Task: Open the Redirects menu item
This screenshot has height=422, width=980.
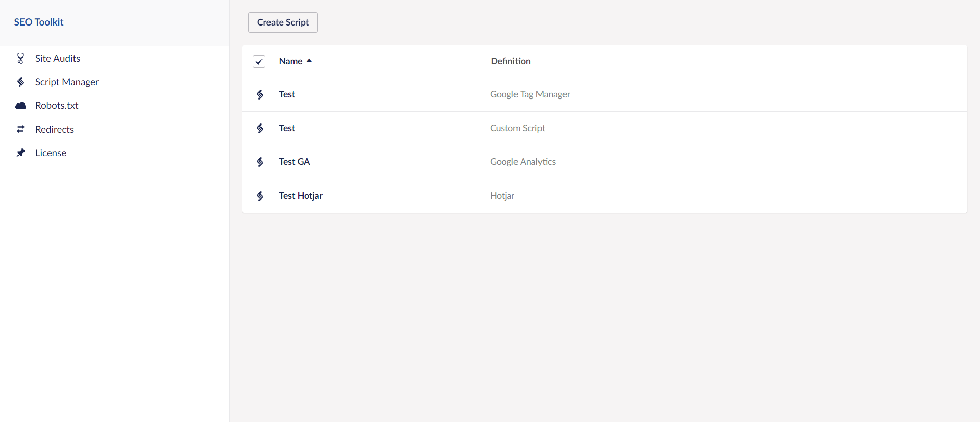Action: click(x=54, y=129)
